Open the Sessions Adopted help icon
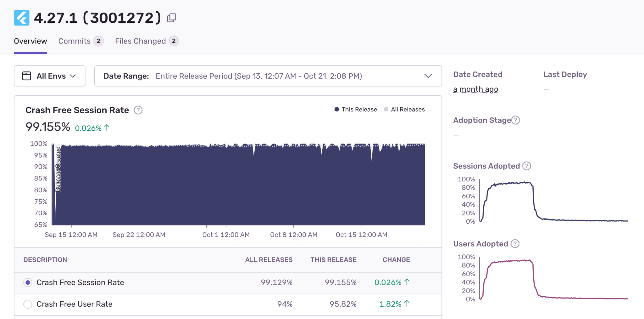The width and height of the screenshot is (644, 319). click(x=527, y=166)
